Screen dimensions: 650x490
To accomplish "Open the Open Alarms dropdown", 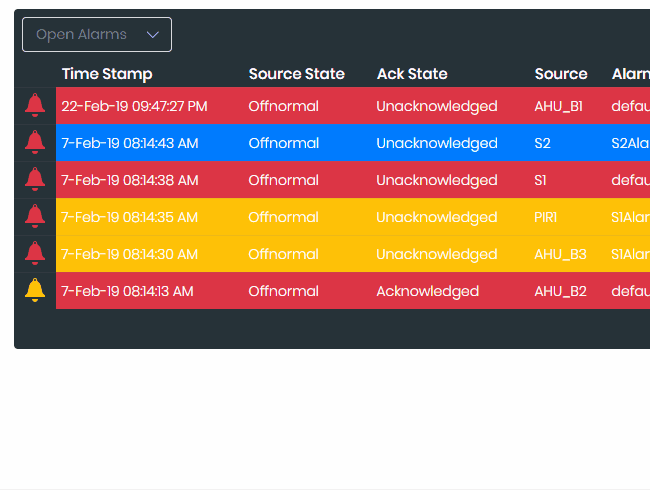I will [96, 34].
